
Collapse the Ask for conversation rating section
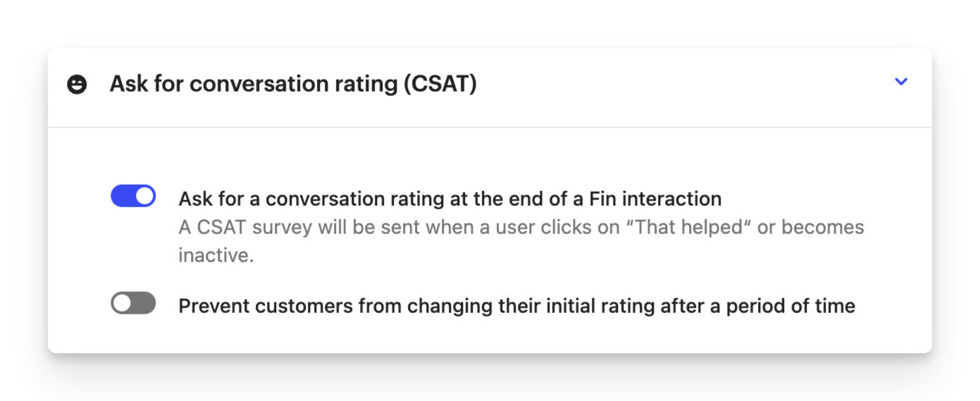click(901, 82)
